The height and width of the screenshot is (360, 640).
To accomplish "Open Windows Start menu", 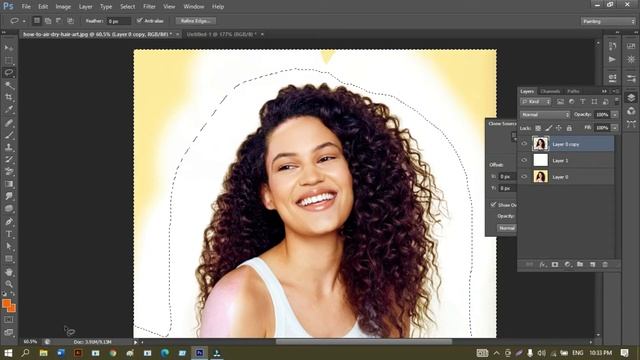I will 8,353.
